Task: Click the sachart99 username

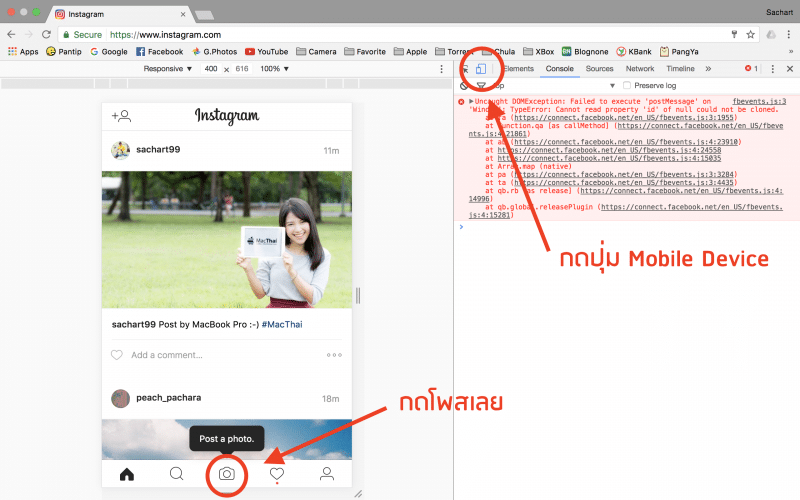Action: pos(158,149)
